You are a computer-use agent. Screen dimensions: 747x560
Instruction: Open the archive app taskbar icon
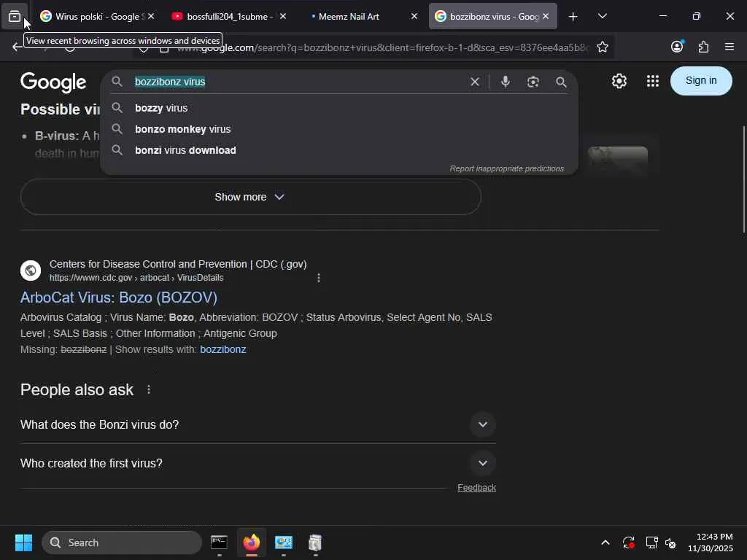point(315,542)
